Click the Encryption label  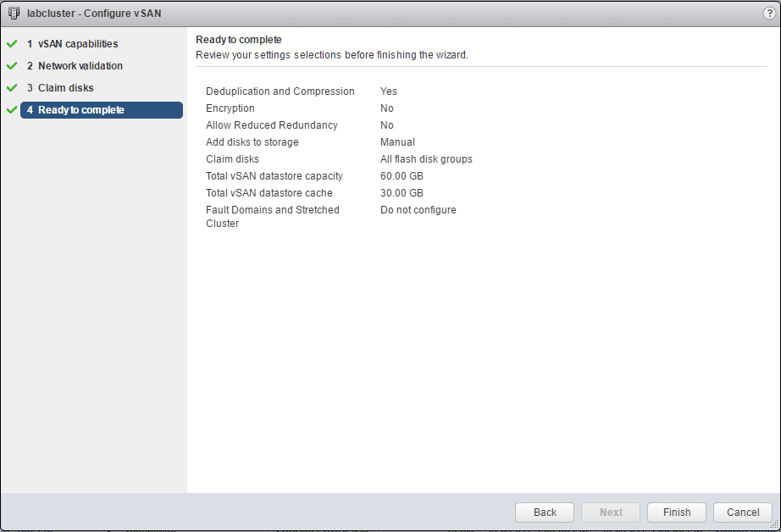click(x=230, y=108)
